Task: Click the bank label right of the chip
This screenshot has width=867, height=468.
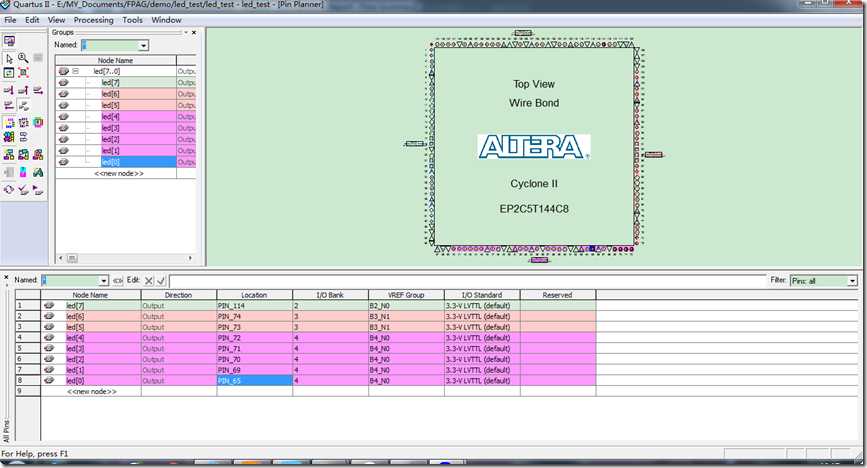Action: [x=654, y=155]
